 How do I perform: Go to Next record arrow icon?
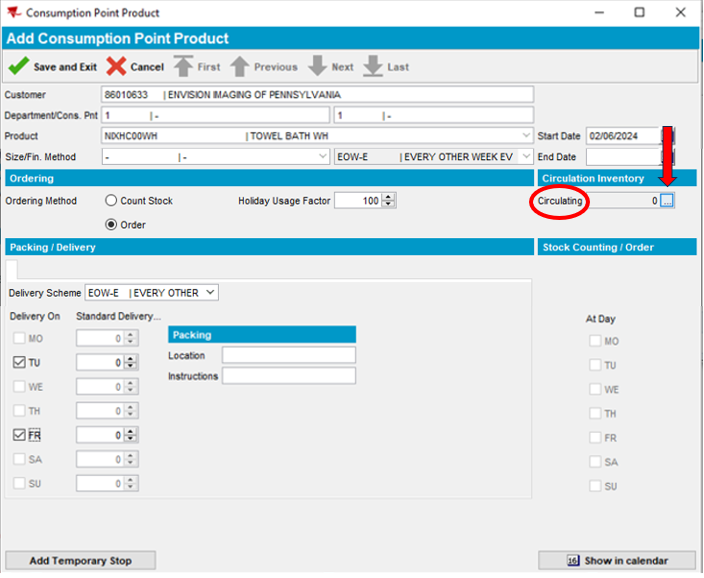pyautogui.click(x=317, y=66)
